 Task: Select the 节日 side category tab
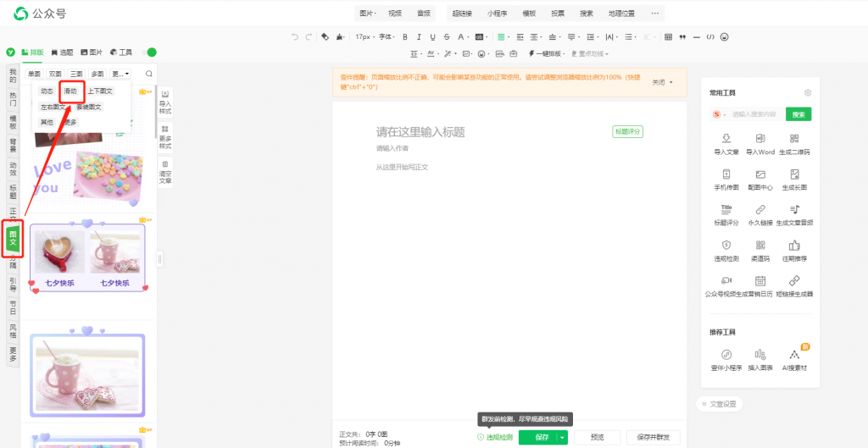(x=13, y=307)
